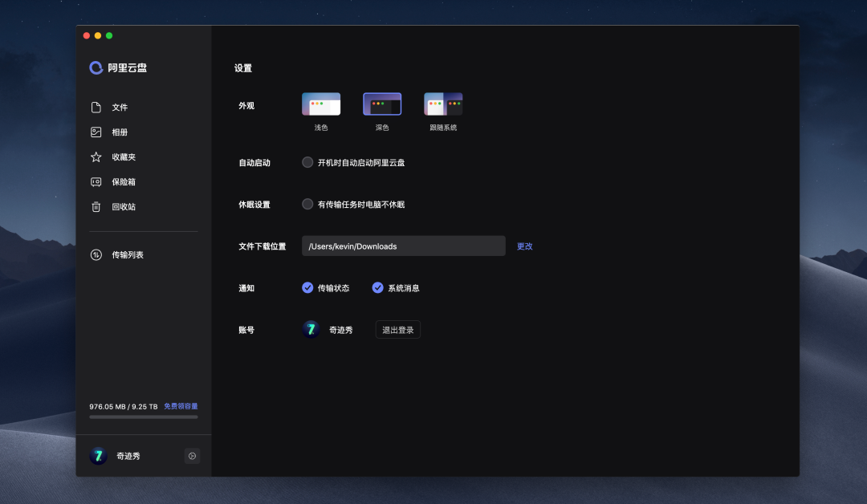This screenshot has height=504, width=867.
Task: Go to 回收站 in sidebar
Action: click(124, 207)
